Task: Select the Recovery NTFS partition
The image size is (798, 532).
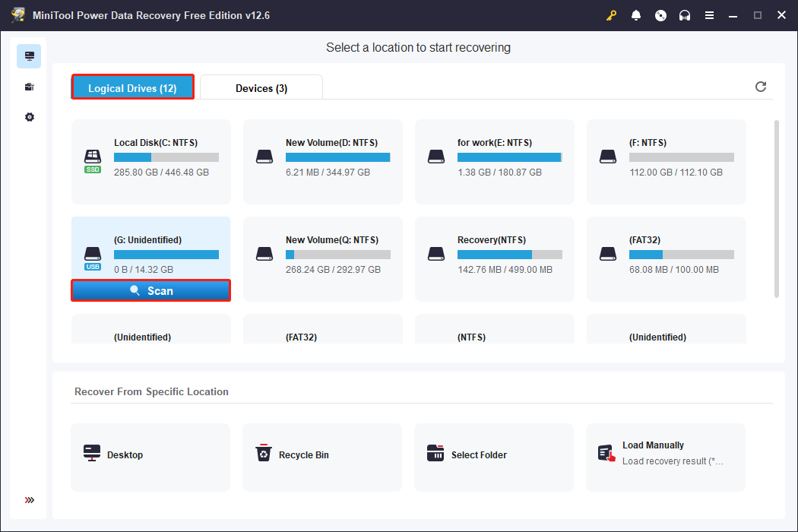Action: click(x=494, y=258)
